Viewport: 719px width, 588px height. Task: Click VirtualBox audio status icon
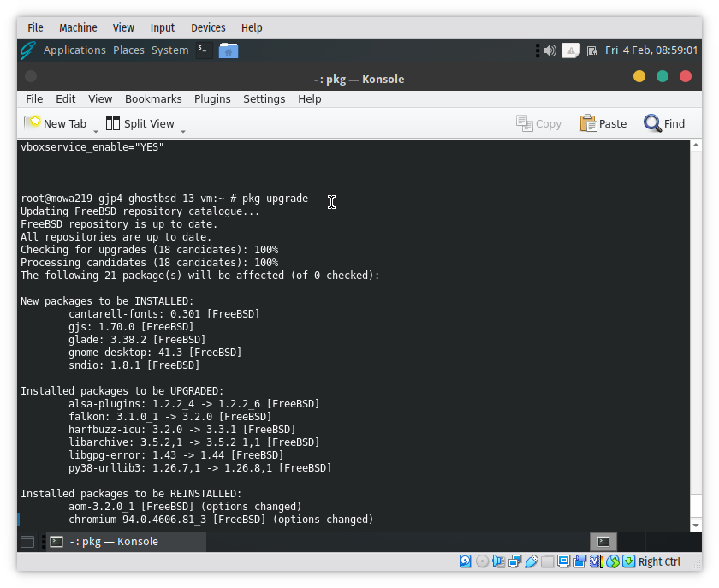click(x=498, y=561)
